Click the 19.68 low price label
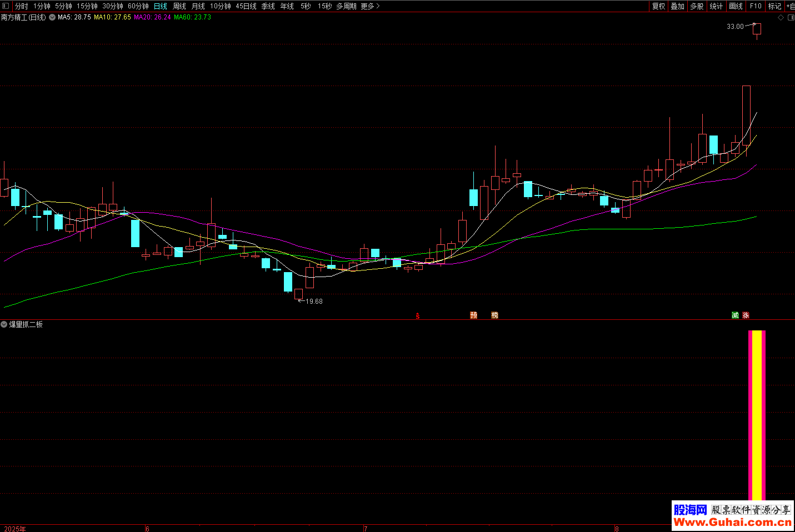 314,302
